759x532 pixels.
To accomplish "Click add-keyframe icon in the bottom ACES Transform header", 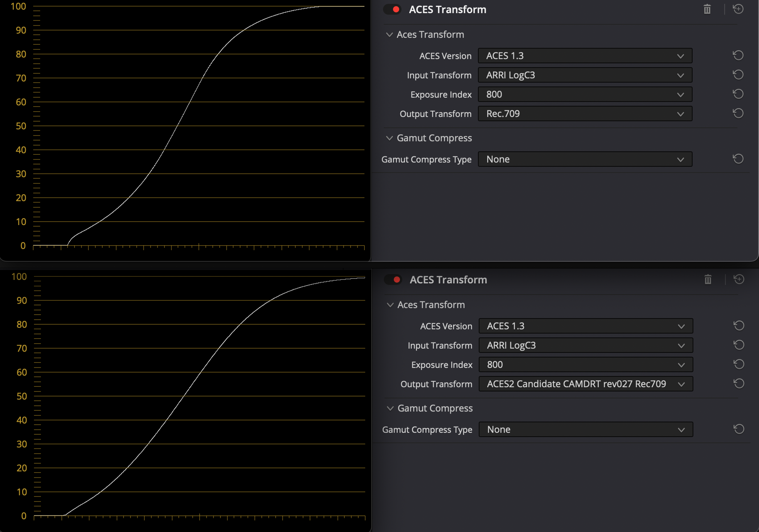I will tap(739, 279).
